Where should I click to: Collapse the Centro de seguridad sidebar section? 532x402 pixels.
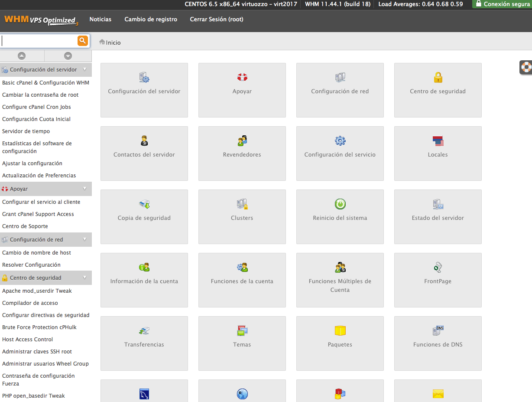click(x=84, y=278)
